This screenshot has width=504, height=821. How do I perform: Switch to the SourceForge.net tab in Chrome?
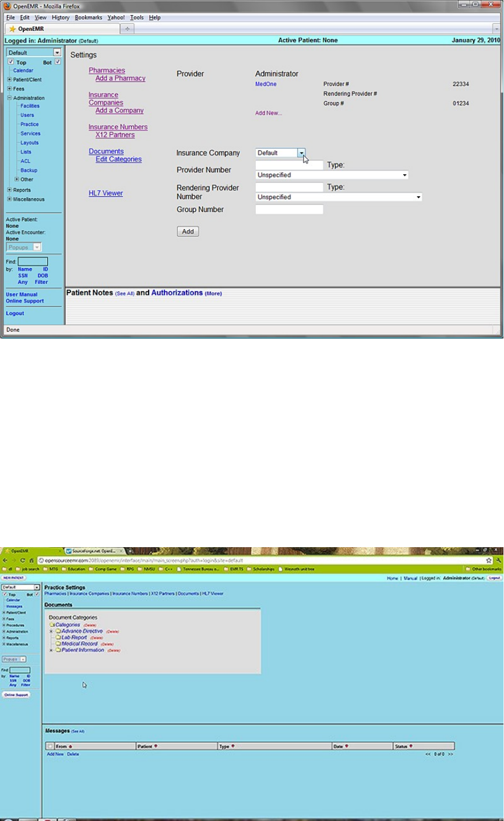coord(93,550)
